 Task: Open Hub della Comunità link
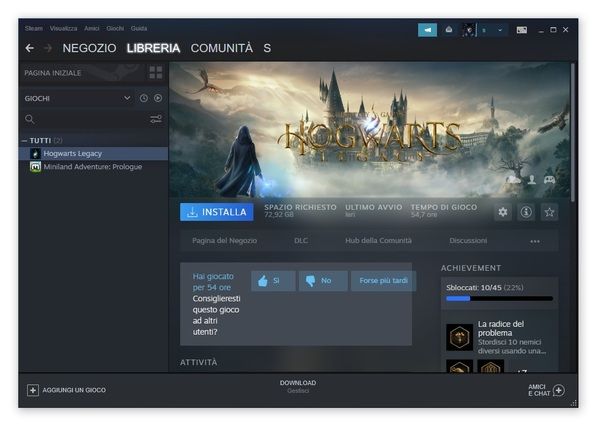(x=379, y=241)
